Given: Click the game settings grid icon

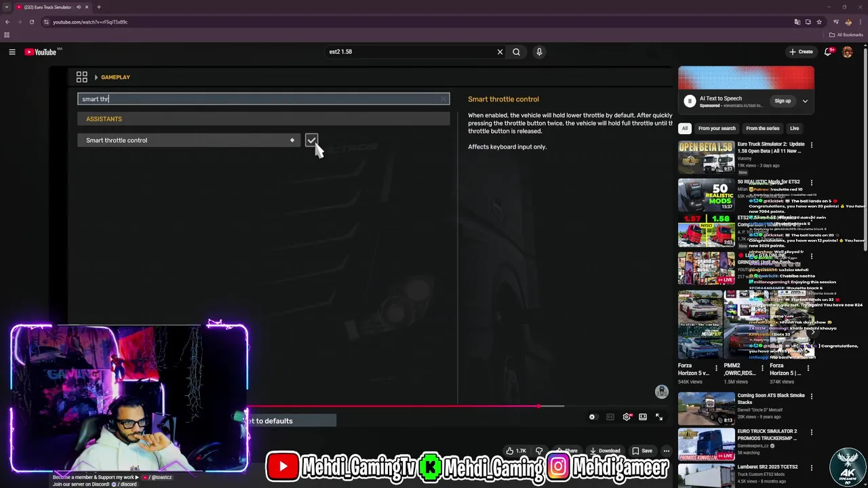Looking at the screenshot, I should click(81, 77).
